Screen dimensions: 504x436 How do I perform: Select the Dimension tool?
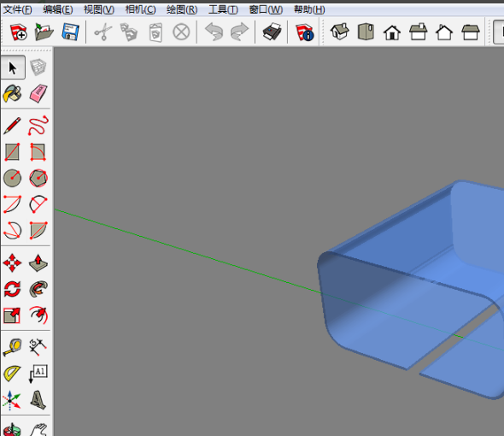click(38, 347)
